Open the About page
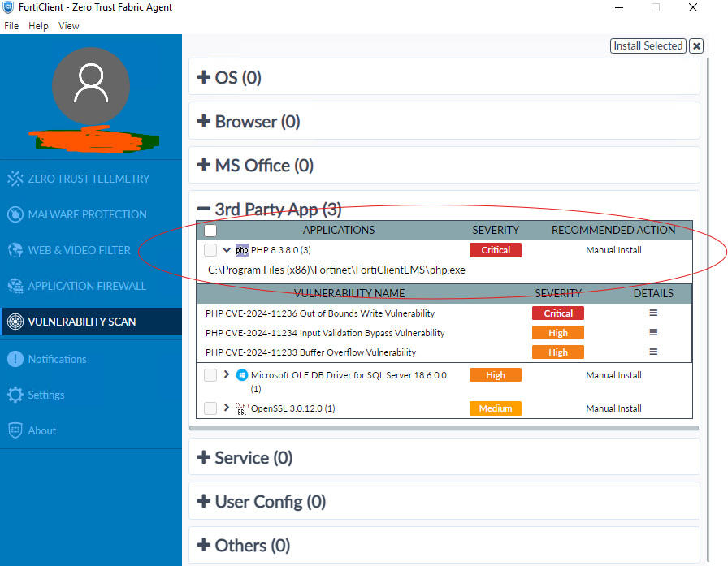 pos(91,430)
